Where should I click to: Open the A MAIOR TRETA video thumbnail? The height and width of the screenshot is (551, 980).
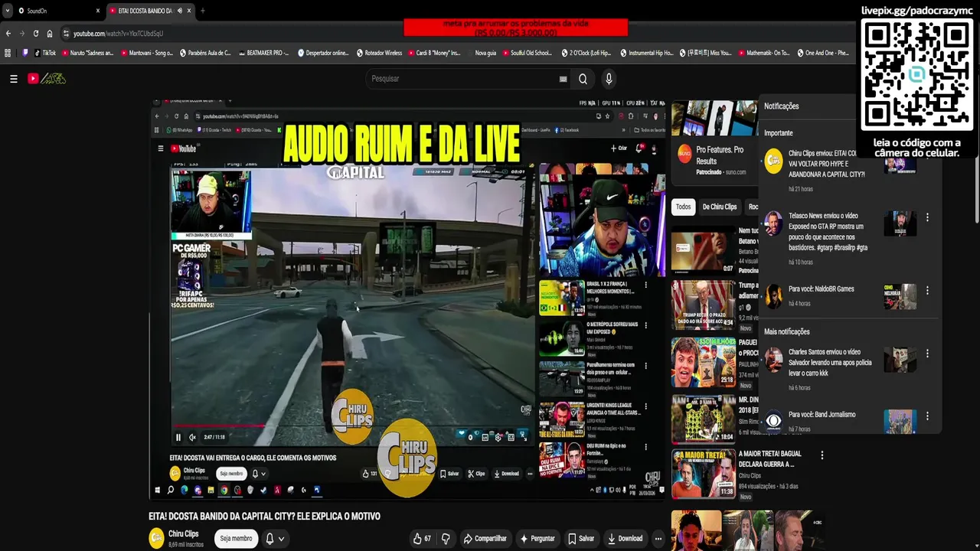pos(703,473)
